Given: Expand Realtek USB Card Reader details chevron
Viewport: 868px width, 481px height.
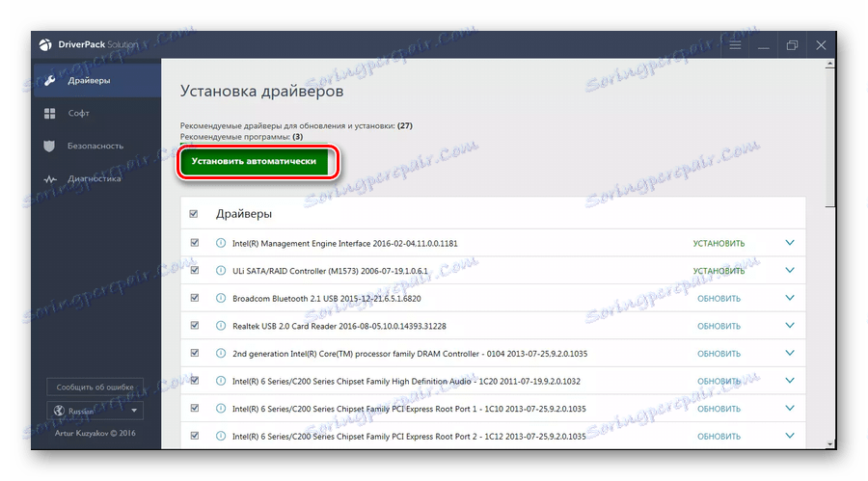Looking at the screenshot, I should click(x=790, y=326).
